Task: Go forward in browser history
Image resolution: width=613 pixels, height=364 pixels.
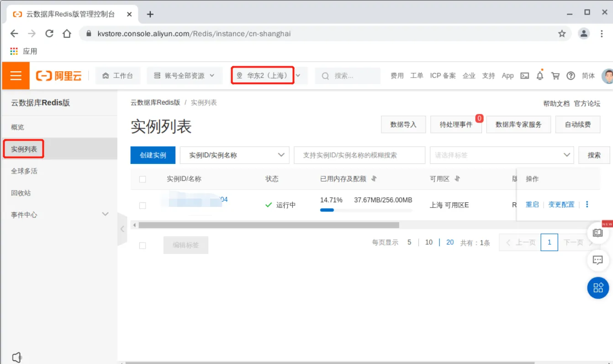Action: pyautogui.click(x=32, y=34)
